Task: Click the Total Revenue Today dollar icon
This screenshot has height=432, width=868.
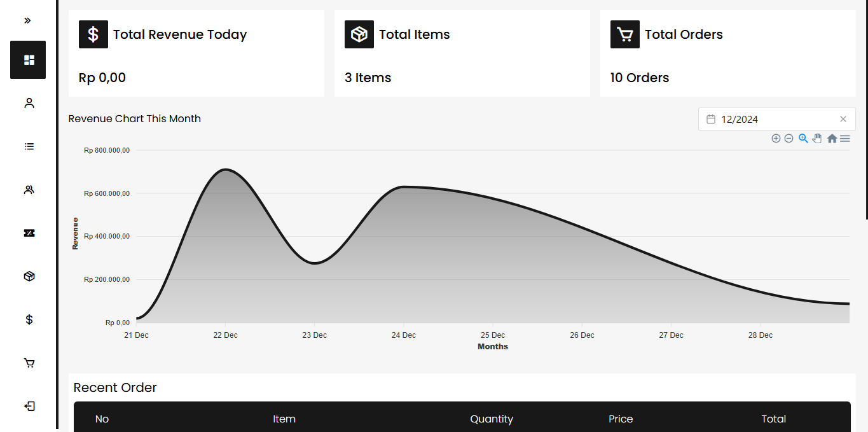Action: click(93, 34)
